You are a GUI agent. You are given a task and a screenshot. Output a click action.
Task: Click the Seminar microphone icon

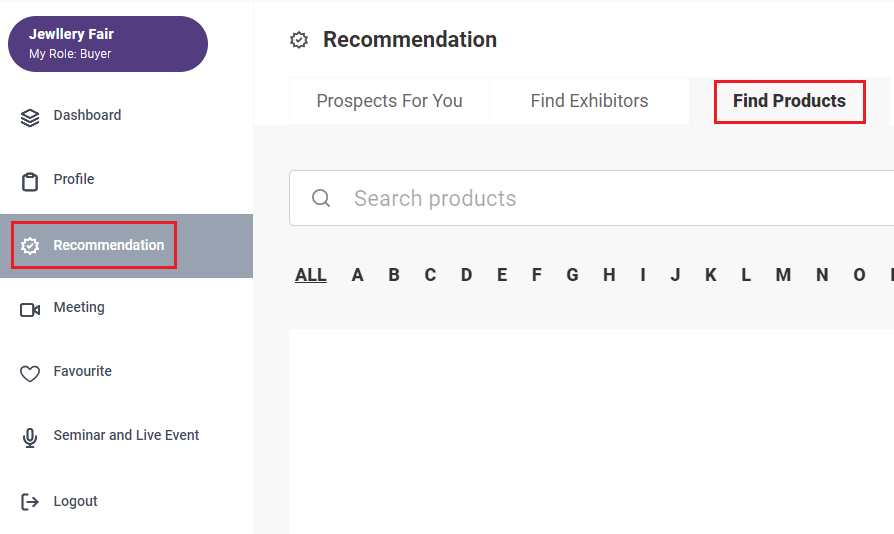(30, 438)
